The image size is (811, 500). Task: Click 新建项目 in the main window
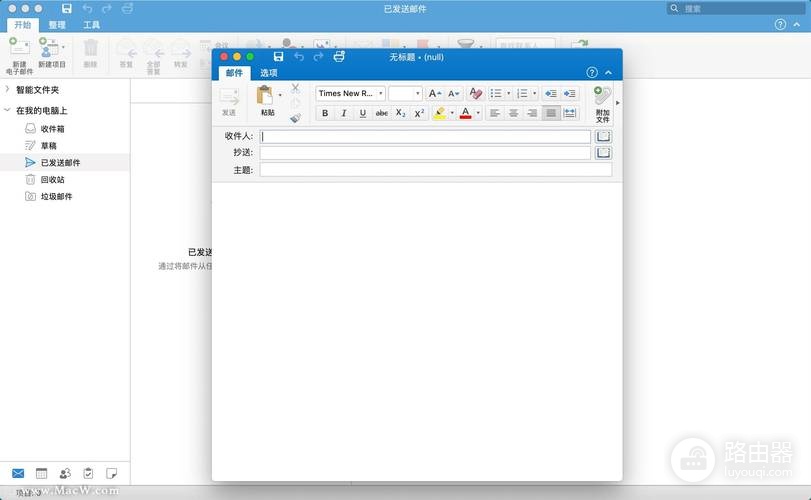[x=52, y=53]
